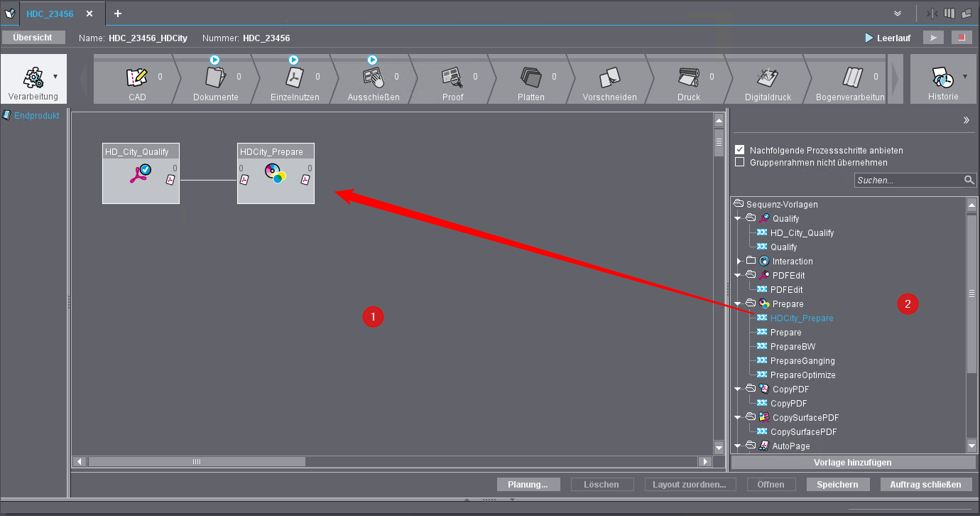This screenshot has height=516, width=980.
Task: Click the Suchen search field
Action: tap(909, 181)
